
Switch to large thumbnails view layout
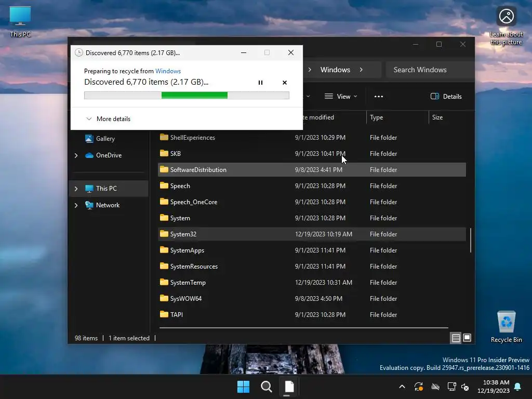point(467,338)
